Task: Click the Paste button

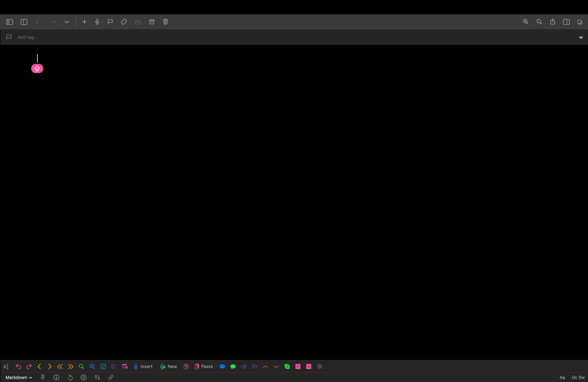Action: coord(203,366)
